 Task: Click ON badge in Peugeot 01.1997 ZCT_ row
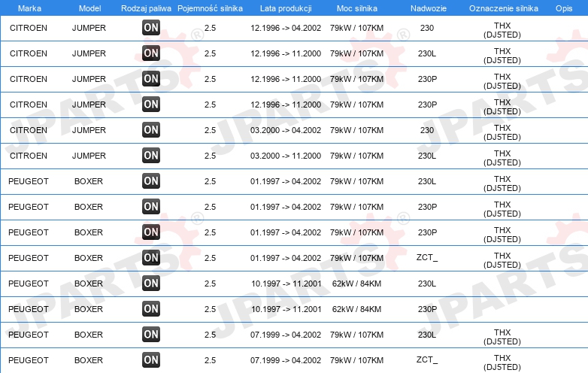tap(151, 258)
